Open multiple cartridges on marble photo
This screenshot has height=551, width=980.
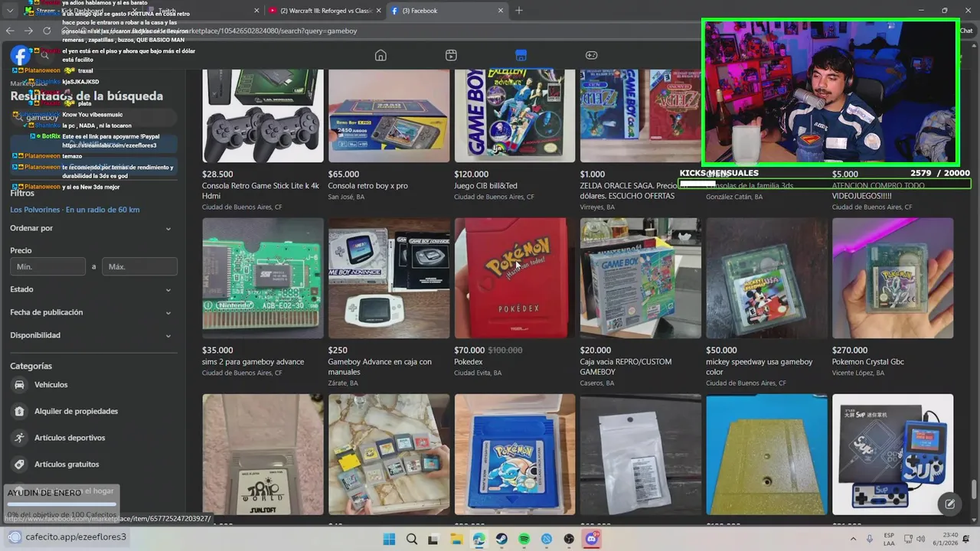[389, 455]
